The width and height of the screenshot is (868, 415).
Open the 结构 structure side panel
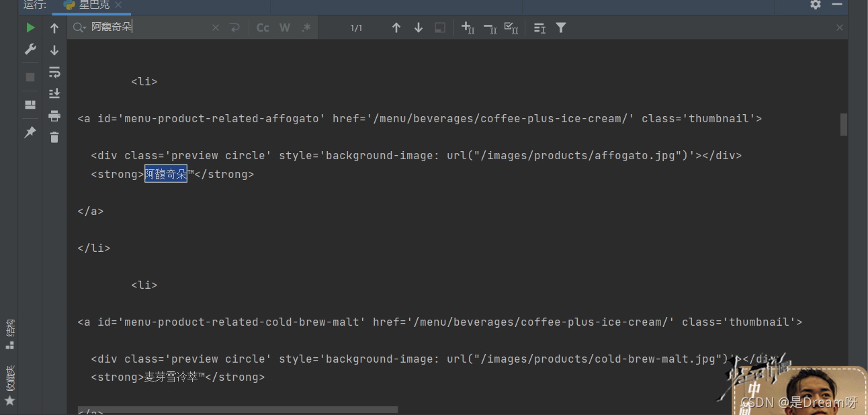9,334
